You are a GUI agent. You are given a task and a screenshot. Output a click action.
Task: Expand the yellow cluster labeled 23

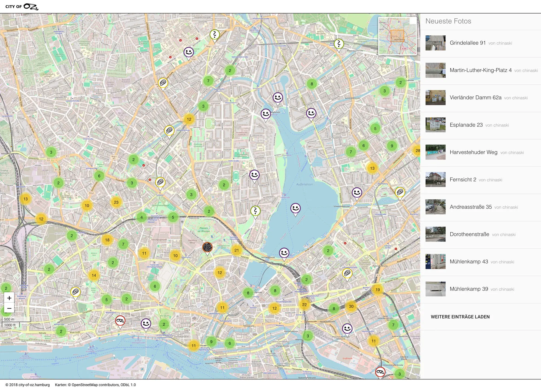click(116, 202)
